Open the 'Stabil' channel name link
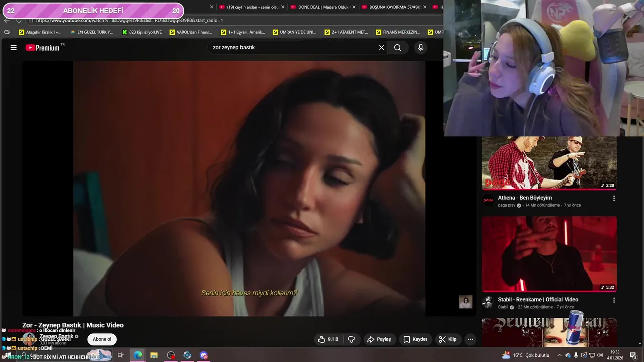Image resolution: width=644 pixels, height=362 pixels. (503, 307)
